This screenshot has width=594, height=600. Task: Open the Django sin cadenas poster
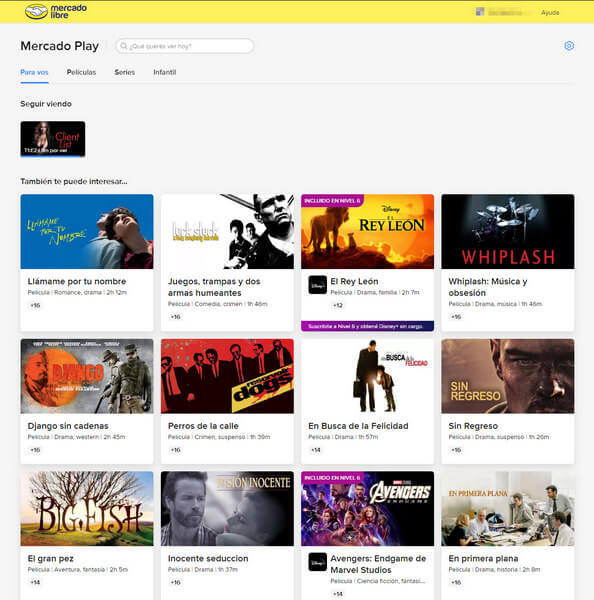87,376
